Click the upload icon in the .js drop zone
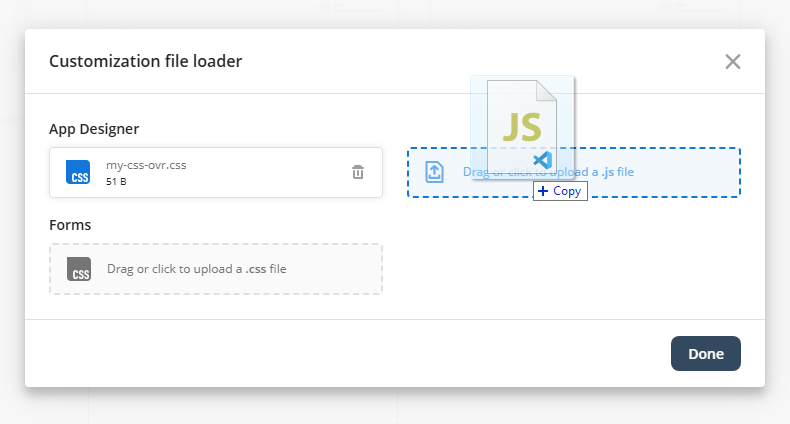 435,172
